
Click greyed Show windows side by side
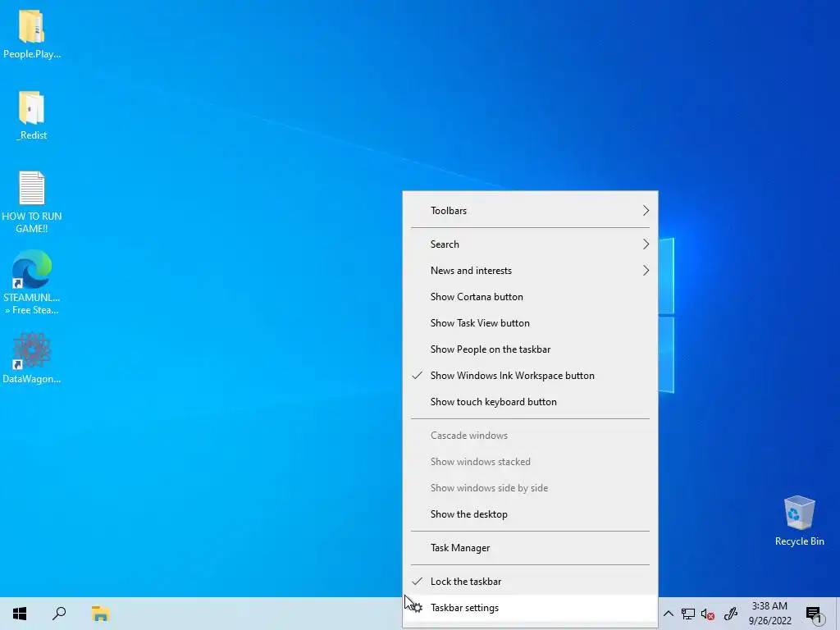530,488
